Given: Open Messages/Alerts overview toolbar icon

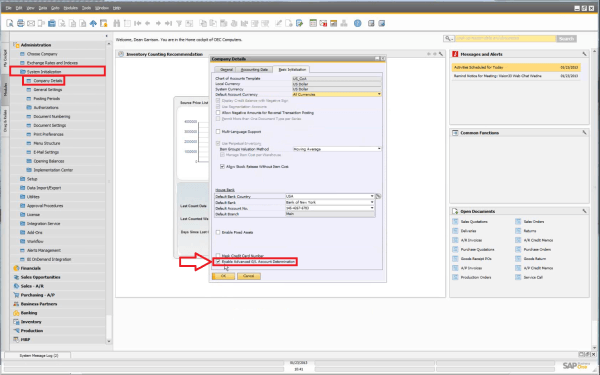Looking at the screenshot, I should coord(323,23).
